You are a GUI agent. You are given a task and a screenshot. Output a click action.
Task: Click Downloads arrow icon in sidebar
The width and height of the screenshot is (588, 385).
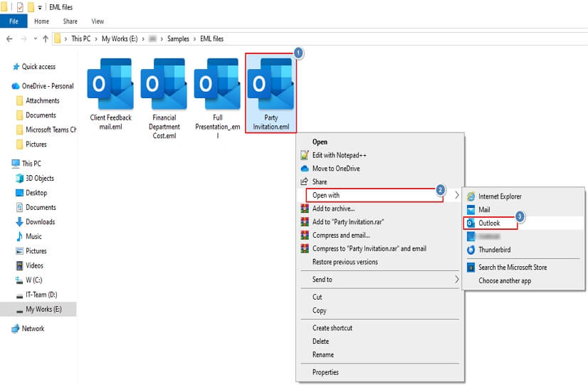point(19,222)
